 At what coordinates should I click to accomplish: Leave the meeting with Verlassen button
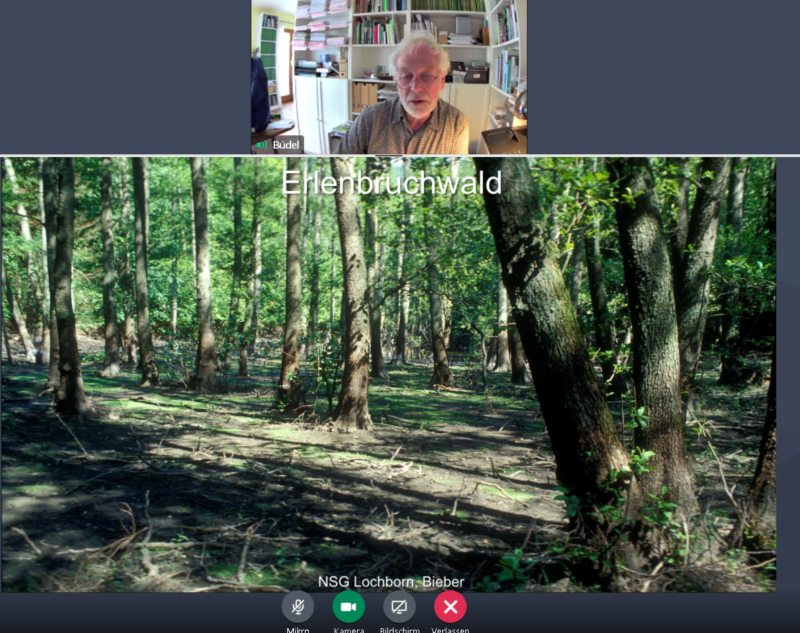tap(451, 607)
